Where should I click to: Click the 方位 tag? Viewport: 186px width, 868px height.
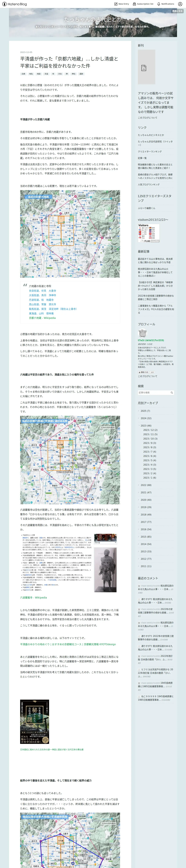[x=60, y=74]
